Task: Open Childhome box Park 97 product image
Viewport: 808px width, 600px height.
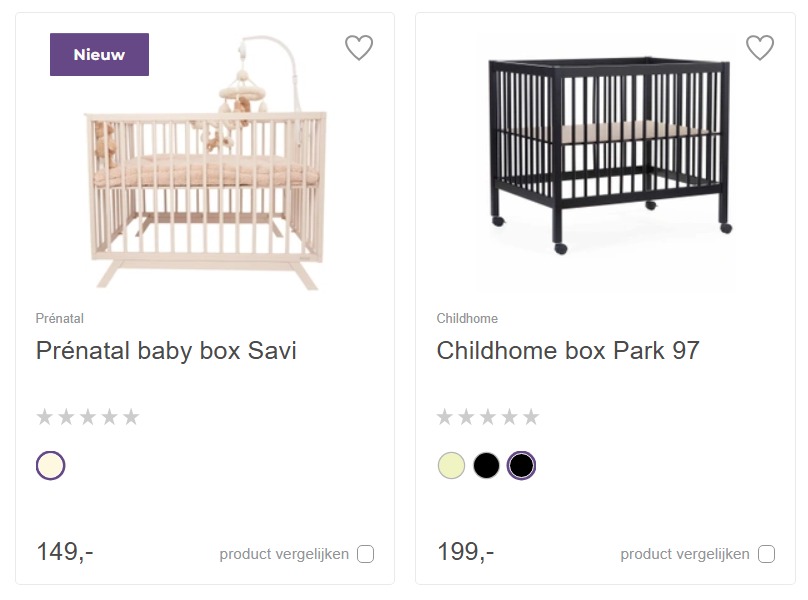Action: click(x=609, y=155)
